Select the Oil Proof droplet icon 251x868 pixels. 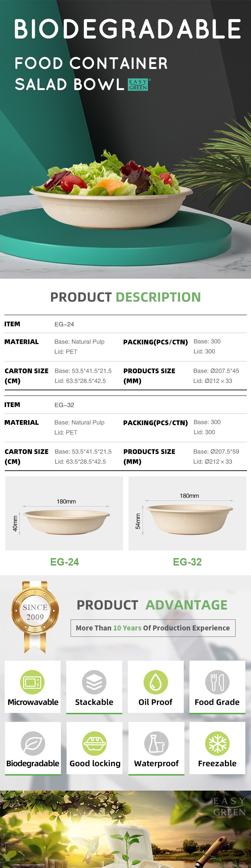(156, 682)
